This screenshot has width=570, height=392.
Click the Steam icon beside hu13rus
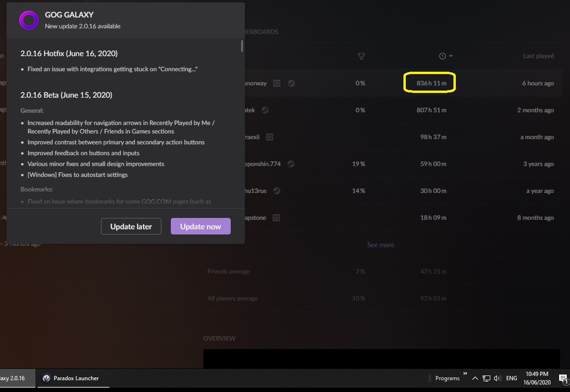click(x=277, y=191)
